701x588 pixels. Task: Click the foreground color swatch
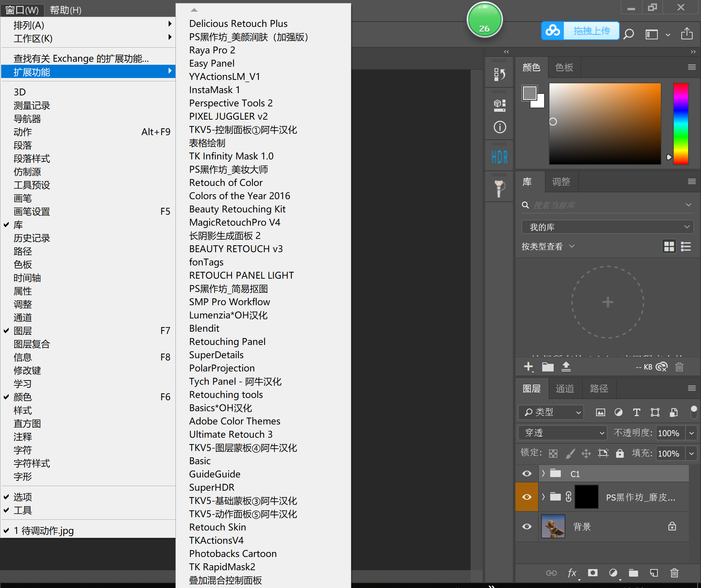(x=529, y=93)
